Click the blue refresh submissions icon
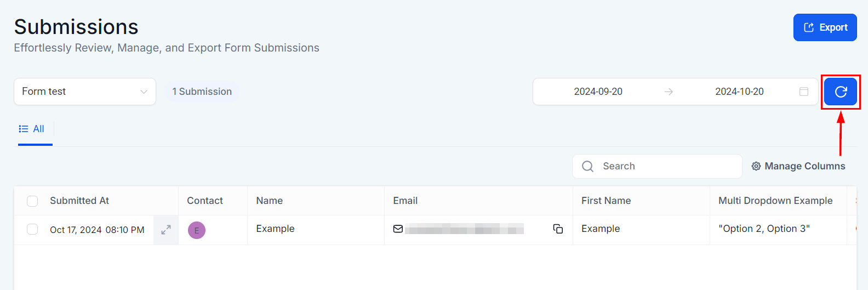 (x=841, y=92)
